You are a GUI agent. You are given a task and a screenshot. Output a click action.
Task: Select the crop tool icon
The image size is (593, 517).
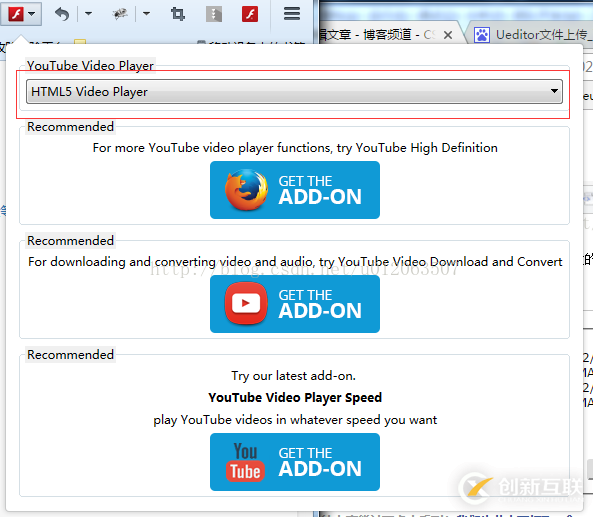(177, 14)
